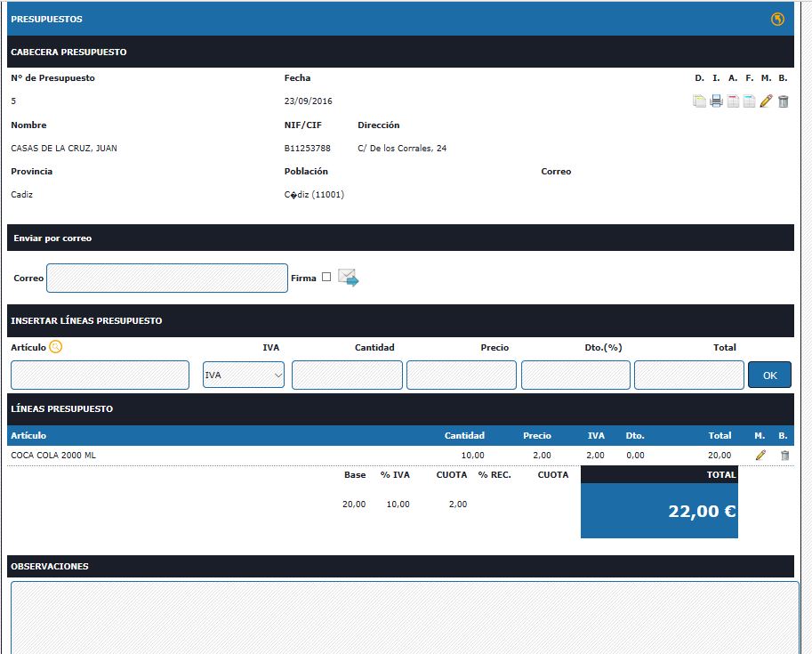This screenshot has height=654, width=812.
Task: Print the budget with the printer icon
Action: point(716,101)
